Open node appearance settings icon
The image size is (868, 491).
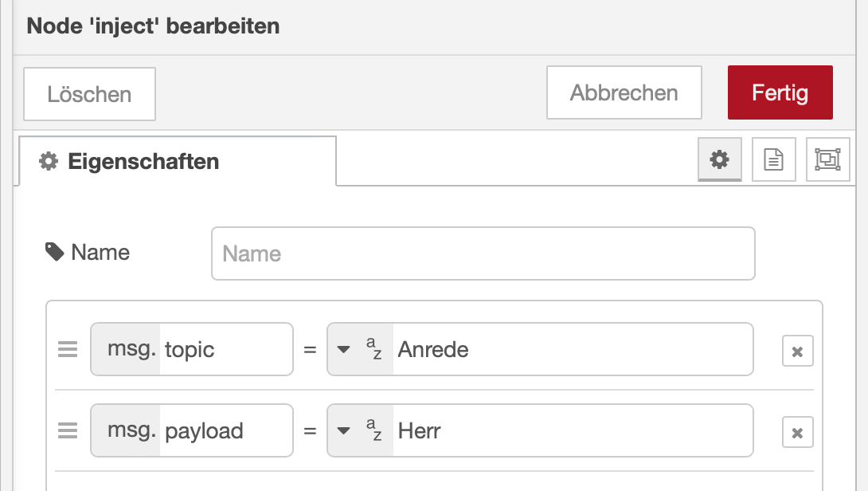coord(827,160)
